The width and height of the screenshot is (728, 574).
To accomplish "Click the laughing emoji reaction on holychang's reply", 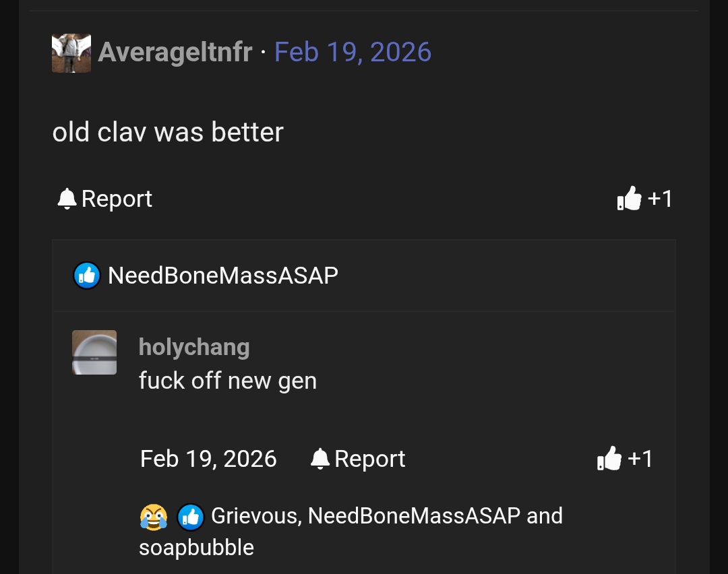I will [154, 516].
